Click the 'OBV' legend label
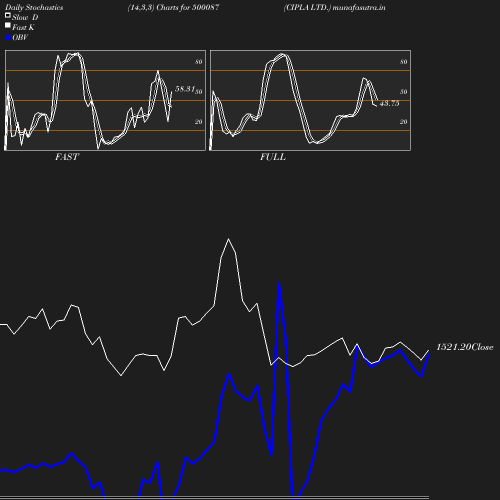 (x=20, y=38)
